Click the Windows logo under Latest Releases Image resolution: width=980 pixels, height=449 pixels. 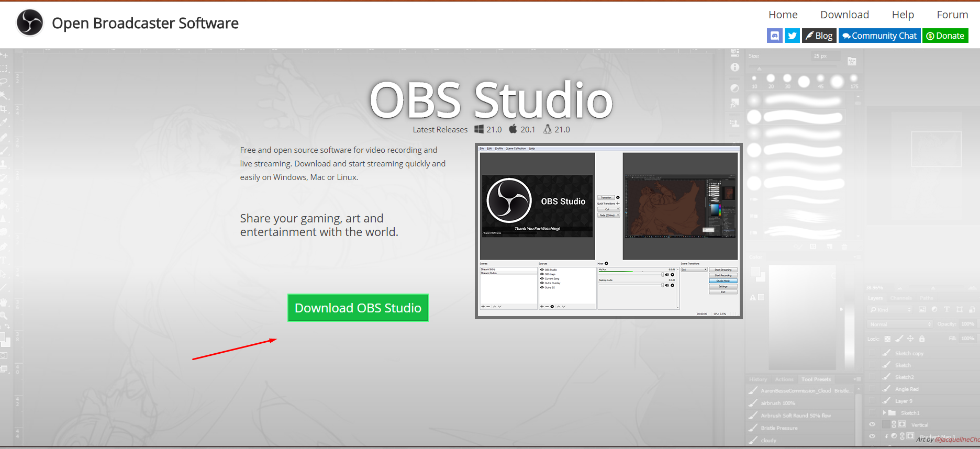click(479, 129)
